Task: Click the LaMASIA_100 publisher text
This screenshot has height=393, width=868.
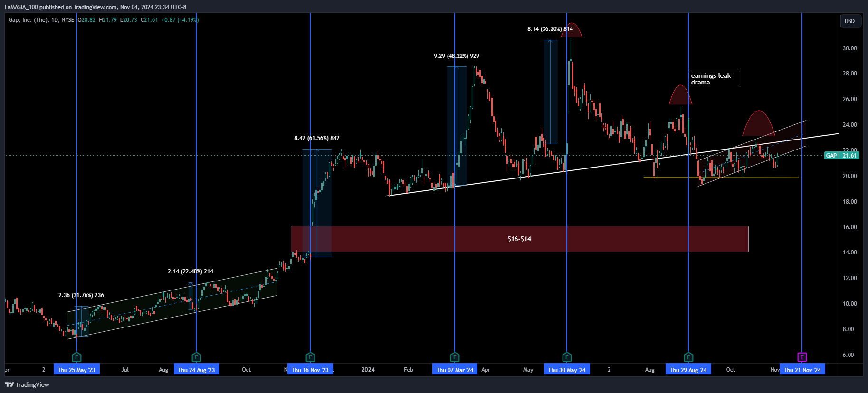Action: click(x=20, y=7)
